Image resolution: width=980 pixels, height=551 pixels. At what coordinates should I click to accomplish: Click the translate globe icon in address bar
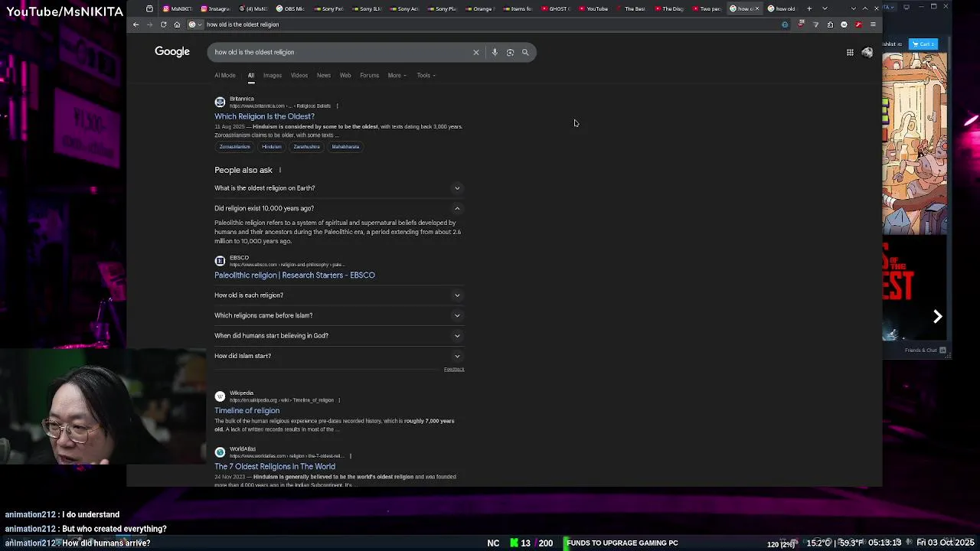coord(785,24)
